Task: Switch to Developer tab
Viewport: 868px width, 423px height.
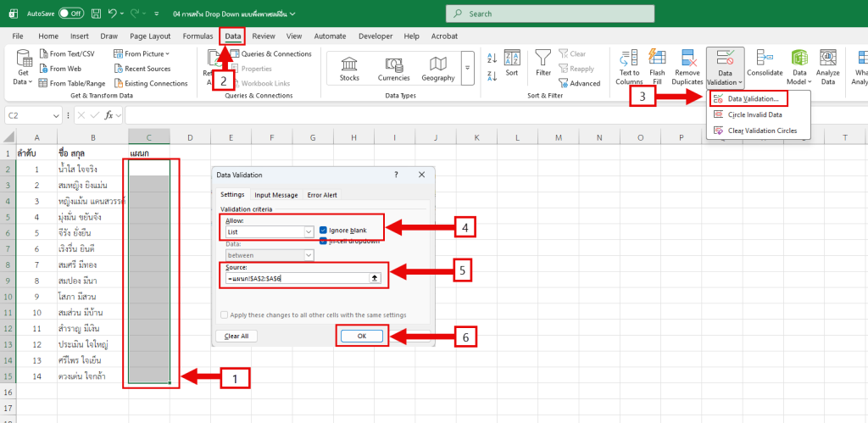Action: pyautogui.click(x=376, y=36)
